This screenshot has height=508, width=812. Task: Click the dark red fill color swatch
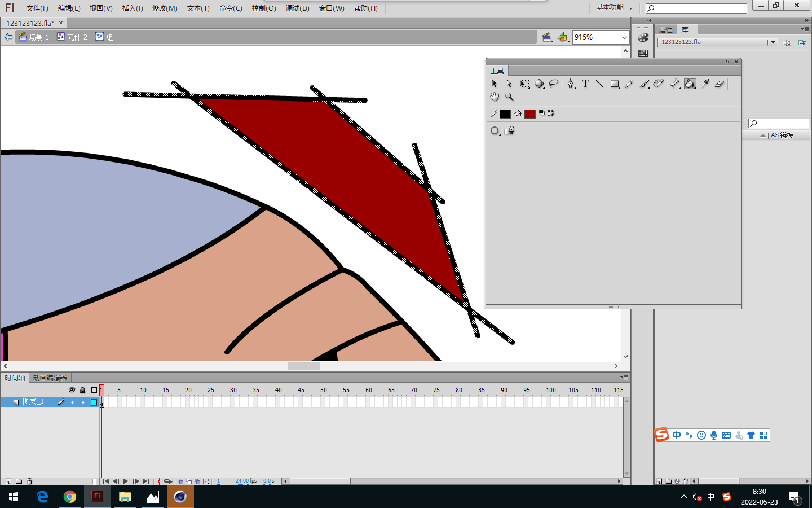click(529, 114)
